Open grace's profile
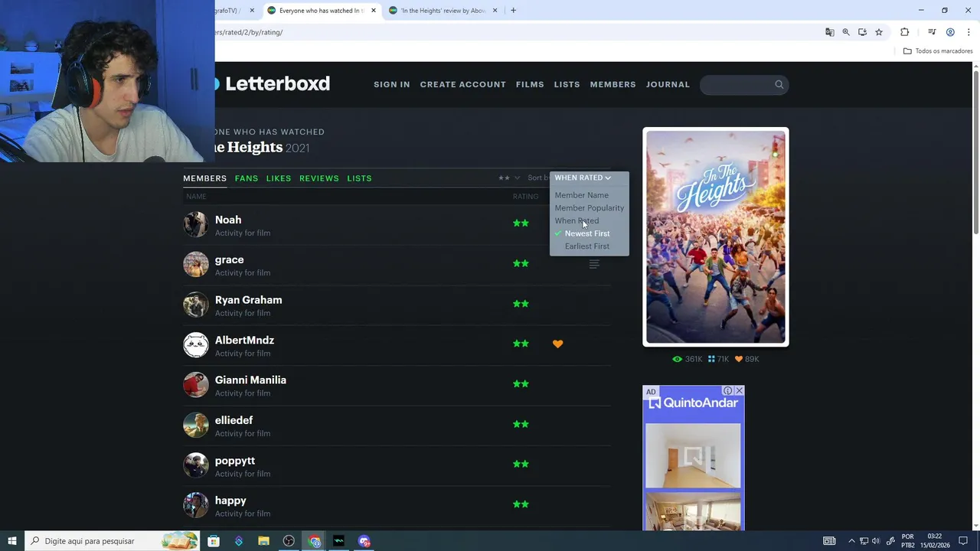Image resolution: width=980 pixels, height=551 pixels. point(229,259)
